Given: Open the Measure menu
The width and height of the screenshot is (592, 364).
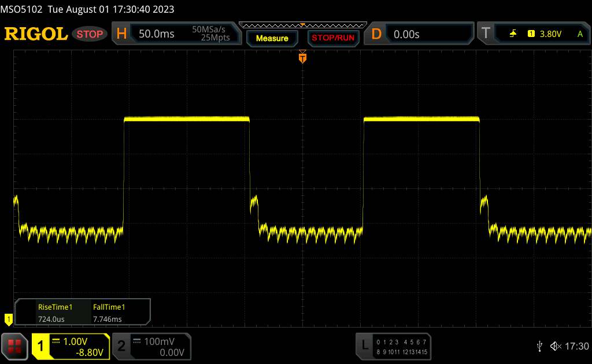Looking at the screenshot, I should coord(272,38).
